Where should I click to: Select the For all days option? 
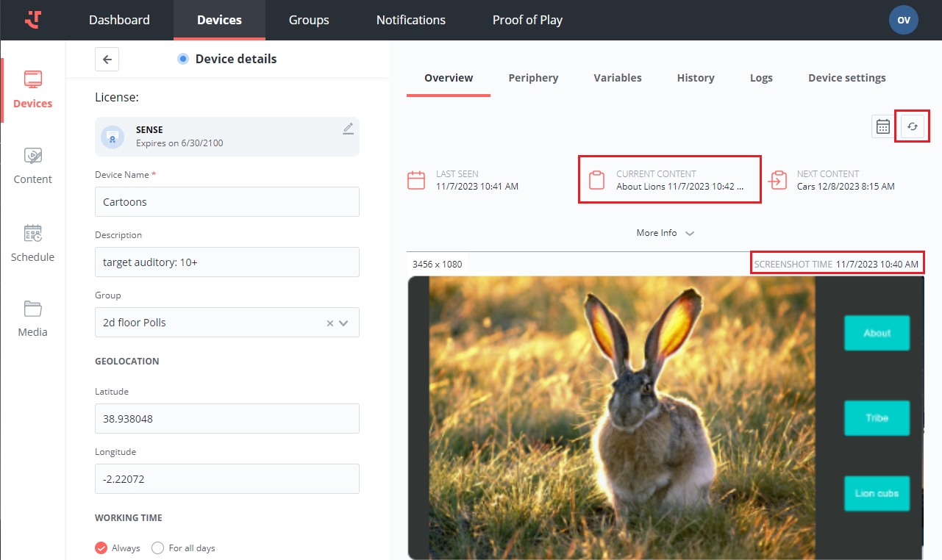[x=157, y=548]
